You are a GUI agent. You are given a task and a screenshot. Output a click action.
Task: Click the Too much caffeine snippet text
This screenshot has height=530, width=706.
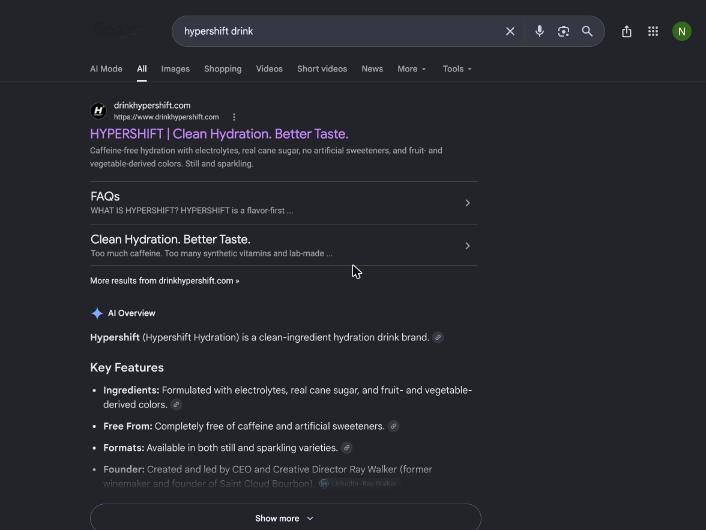[211, 254]
